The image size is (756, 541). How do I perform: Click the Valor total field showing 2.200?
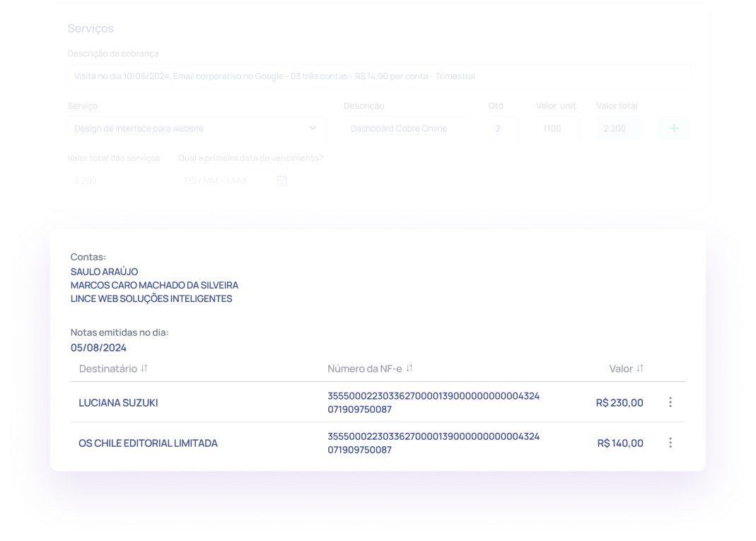[618, 128]
